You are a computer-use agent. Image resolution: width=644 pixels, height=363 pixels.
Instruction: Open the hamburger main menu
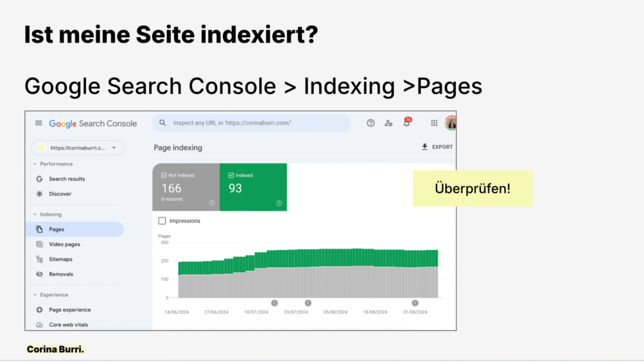pyautogui.click(x=39, y=123)
